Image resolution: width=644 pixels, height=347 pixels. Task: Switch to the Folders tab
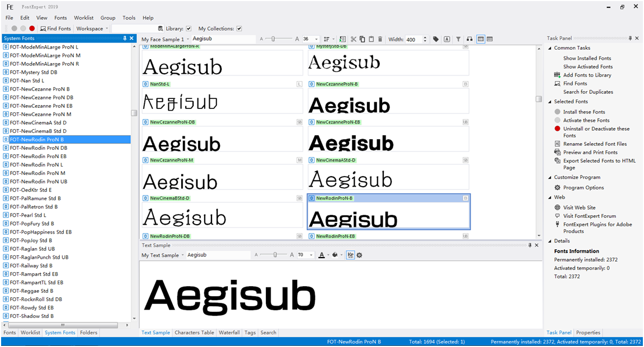pos(89,332)
